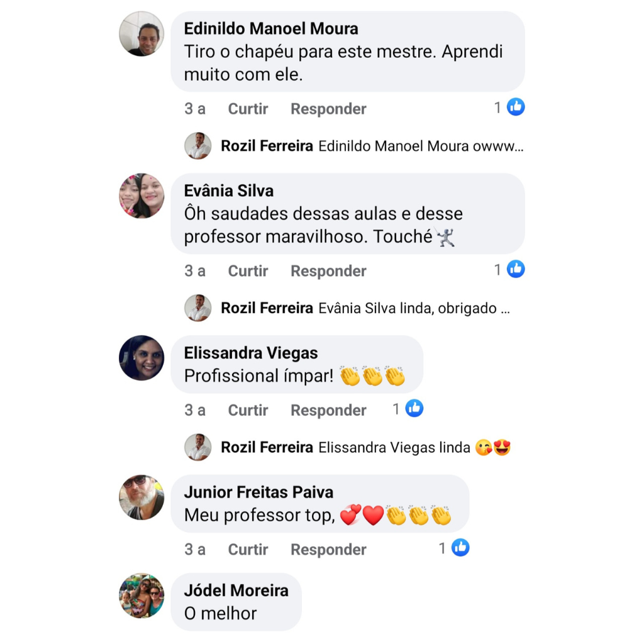644x644 pixels.
Task: Open Jódel Moreira's name link
Action: coord(236,591)
